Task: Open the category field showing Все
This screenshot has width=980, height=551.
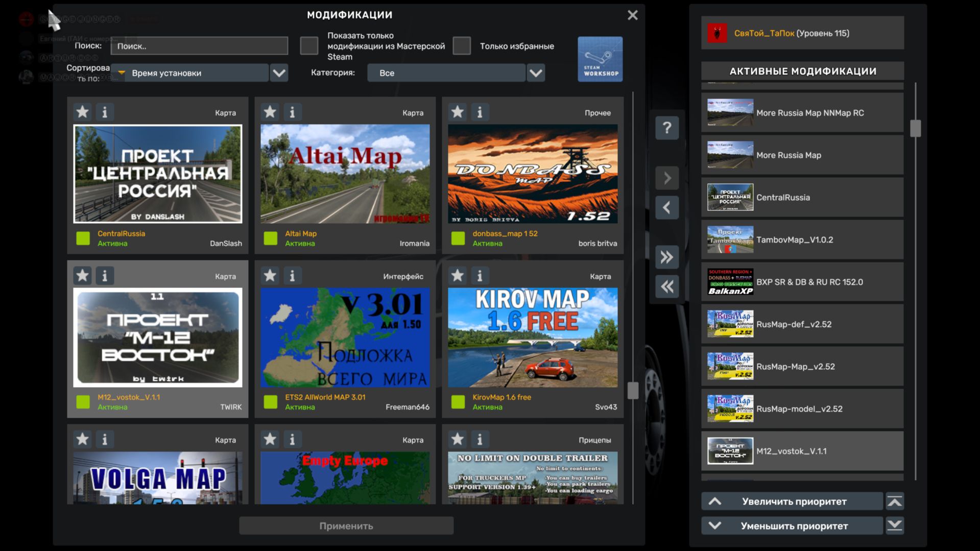Action: (446, 73)
